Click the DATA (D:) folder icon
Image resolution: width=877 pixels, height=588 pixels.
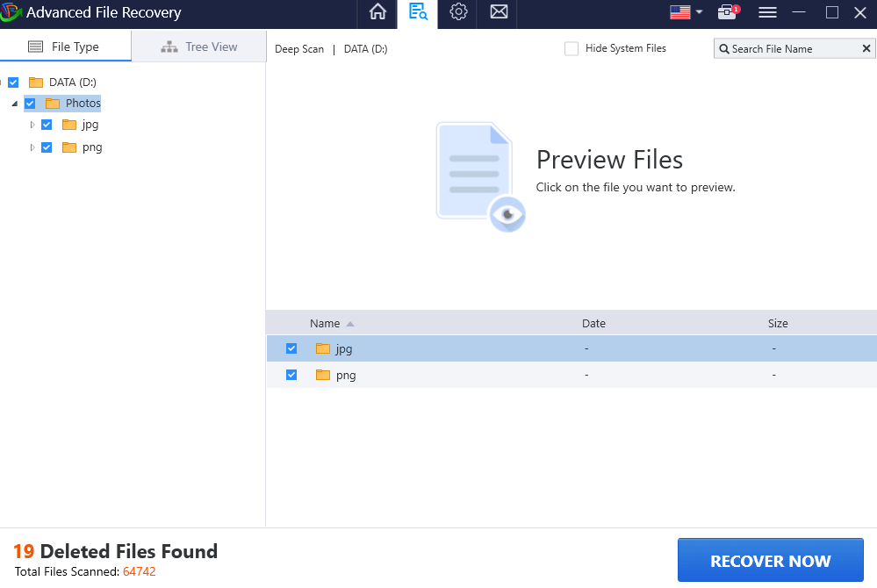coord(36,82)
